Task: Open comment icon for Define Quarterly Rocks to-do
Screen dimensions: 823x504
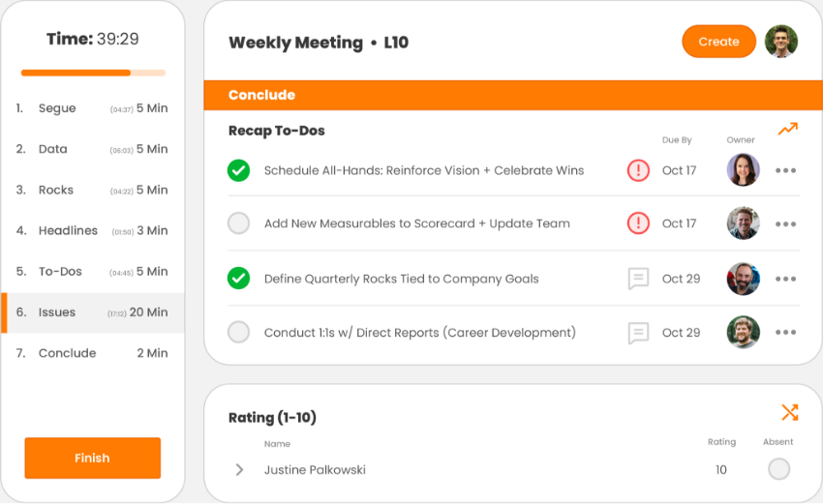Action: pos(638,279)
